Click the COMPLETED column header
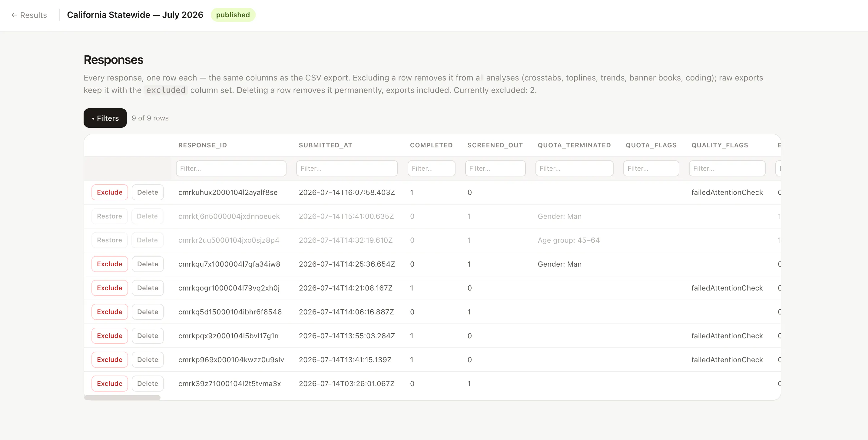The width and height of the screenshot is (868, 440). tap(431, 145)
